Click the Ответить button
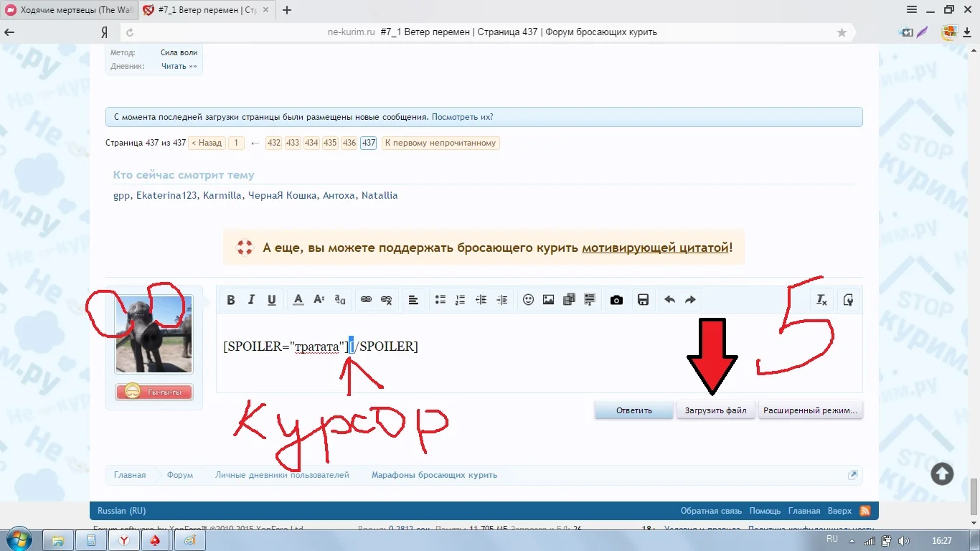The height and width of the screenshot is (551, 980). click(x=633, y=410)
